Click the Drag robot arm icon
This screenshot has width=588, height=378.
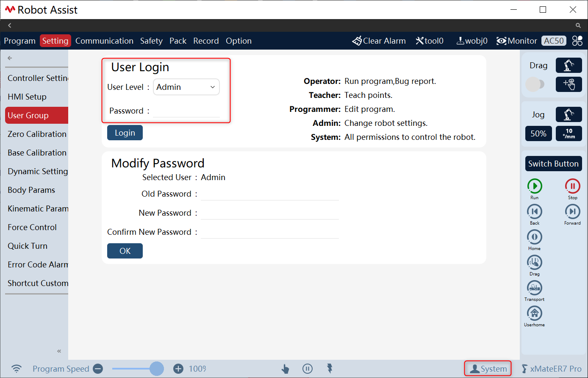[x=569, y=65]
